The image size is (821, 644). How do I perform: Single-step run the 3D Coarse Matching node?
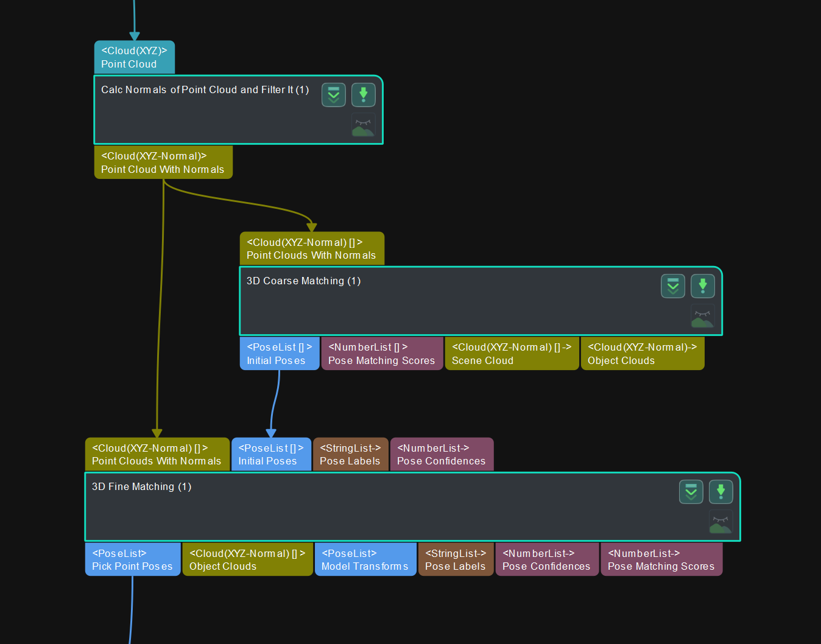tap(703, 285)
